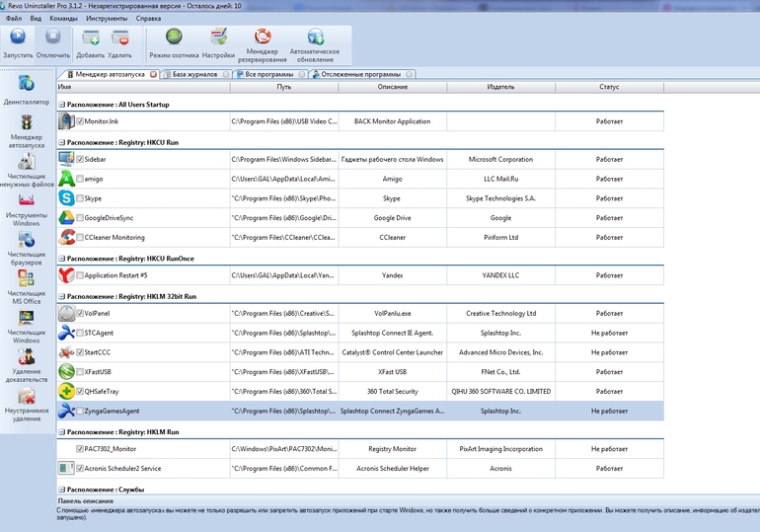Image resolution: width=760 pixels, height=532 pixels.
Task: Open the Файл menu
Action: click(x=14, y=19)
